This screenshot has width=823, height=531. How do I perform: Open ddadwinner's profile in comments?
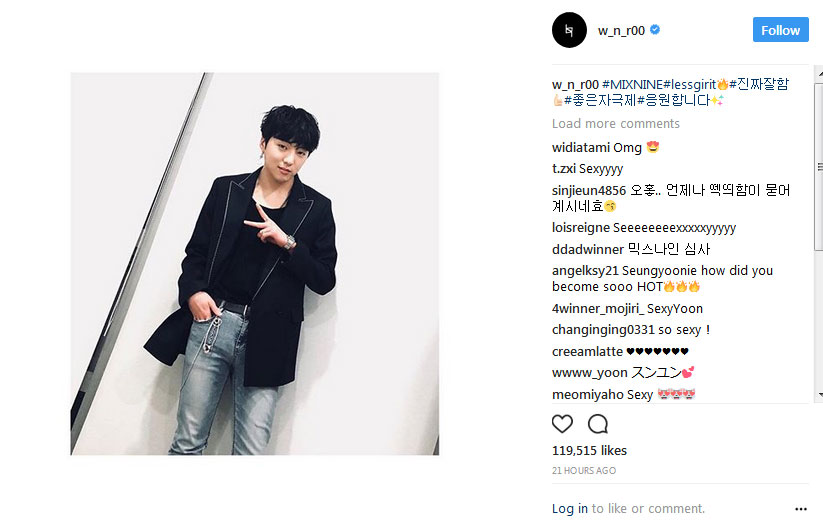click(x=587, y=249)
